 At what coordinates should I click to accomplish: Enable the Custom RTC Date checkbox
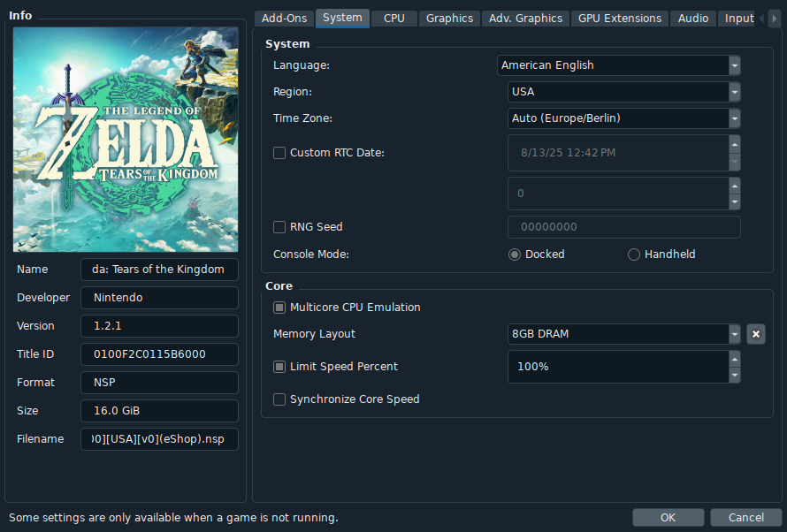click(x=279, y=152)
